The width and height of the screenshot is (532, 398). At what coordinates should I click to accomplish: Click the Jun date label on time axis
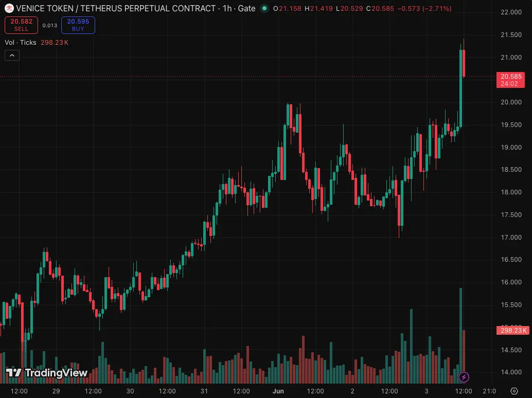click(278, 391)
